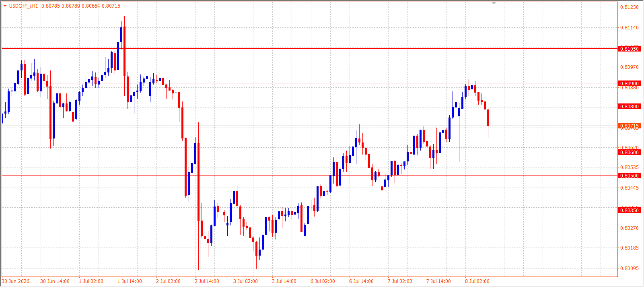Select the dark horizontal line at 0.80350
644x287 pixels.
309,210
